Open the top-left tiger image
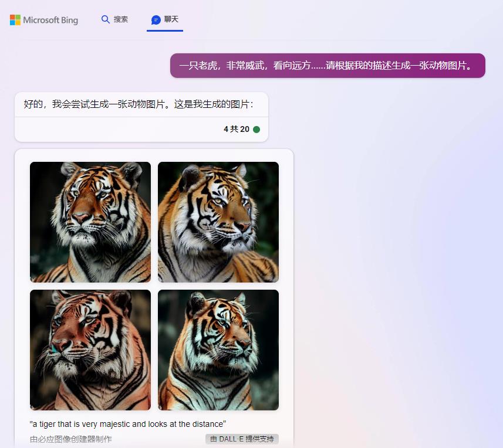Screen dimensions: 503x448 tap(90, 222)
